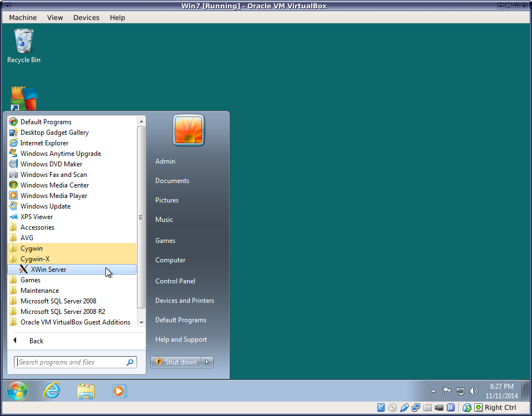Viewport: 532px width, 416px height.
Task: Click VirtualBox shared folders status icon
Action: pos(428,408)
